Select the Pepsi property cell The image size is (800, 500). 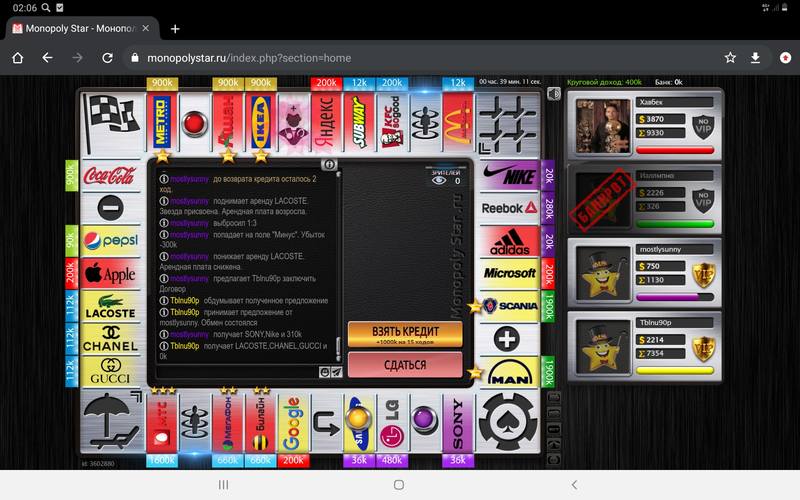tap(110, 241)
